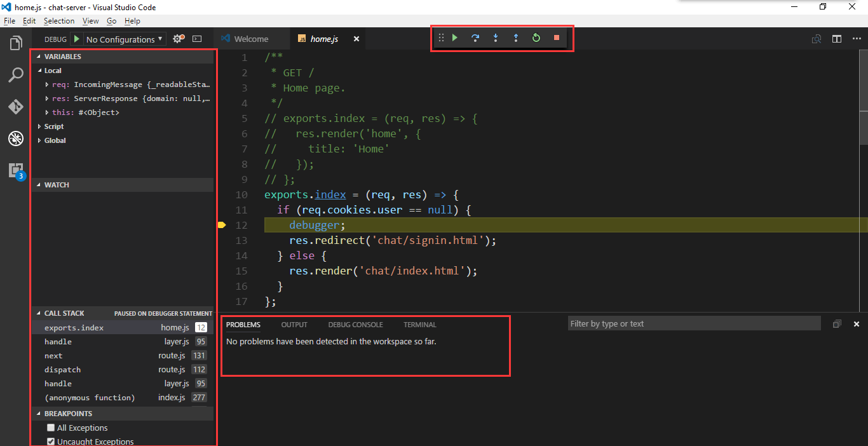Select next route.js 131 frame

[x=123, y=356]
